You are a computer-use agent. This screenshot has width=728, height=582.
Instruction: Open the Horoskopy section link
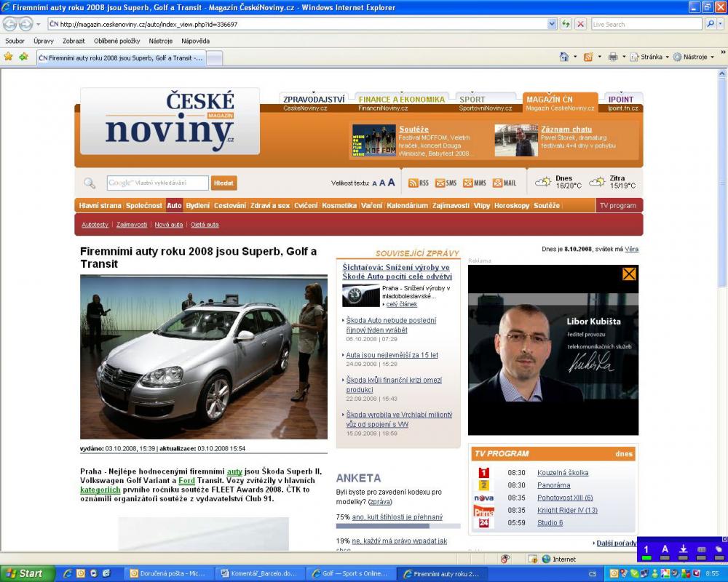(512, 206)
